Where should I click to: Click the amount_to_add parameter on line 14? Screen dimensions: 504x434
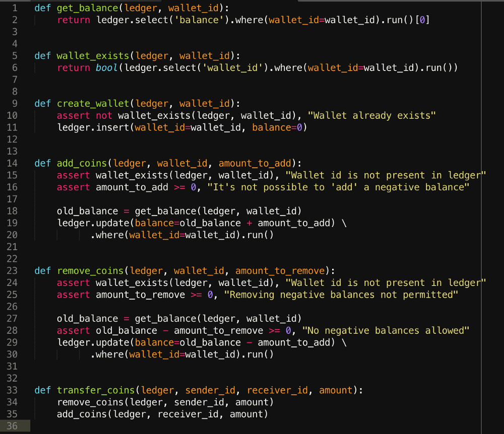(x=255, y=164)
